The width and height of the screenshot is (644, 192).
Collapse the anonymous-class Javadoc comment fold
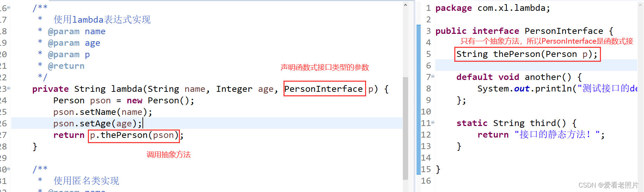pos(9,169)
